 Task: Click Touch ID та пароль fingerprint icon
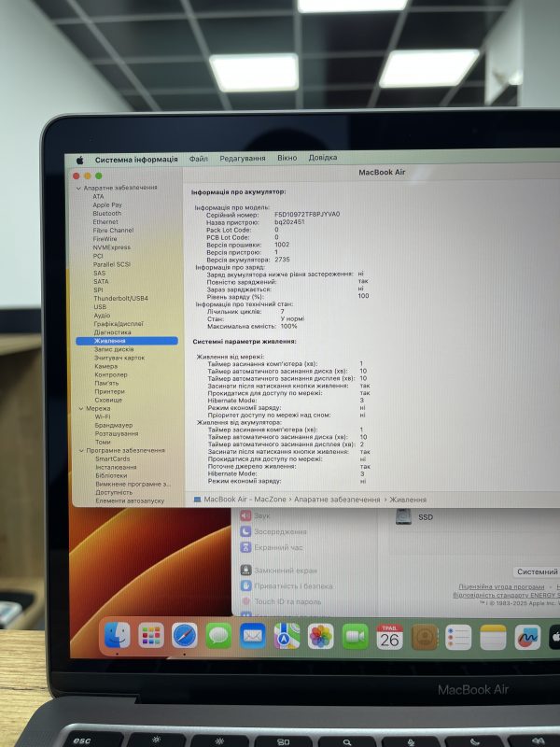click(x=245, y=601)
